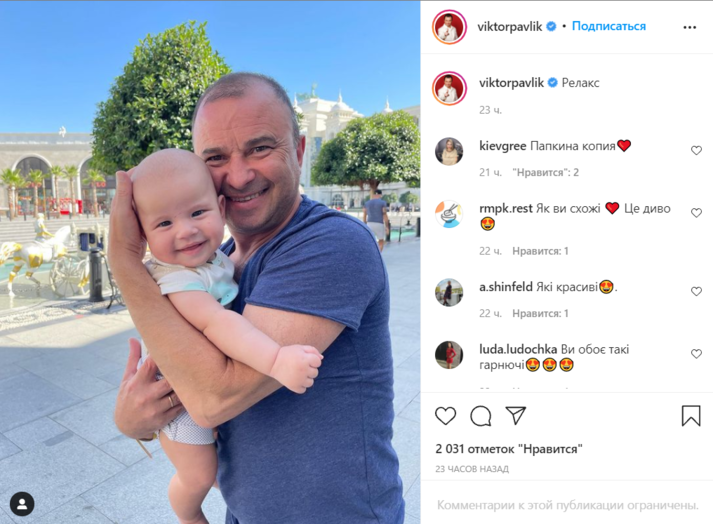Like luda.ludochka's comment heart
Image resolution: width=713 pixels, height=524 pixels.
click(696, 353)
